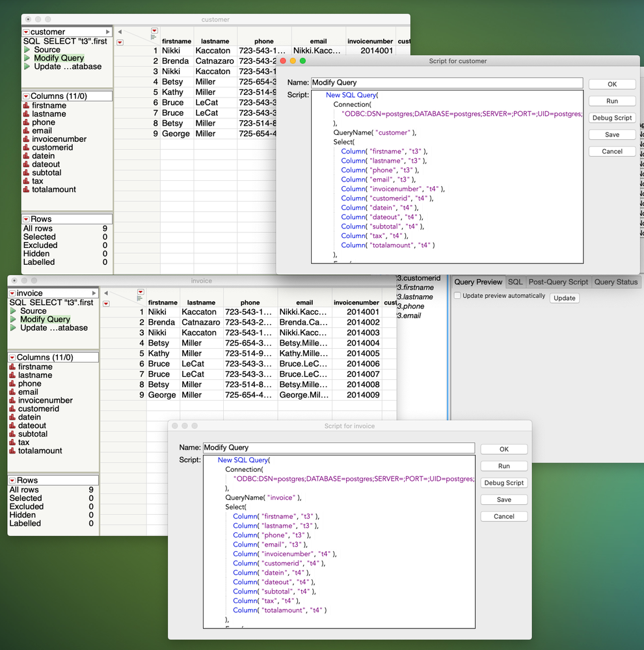Open the invoice table red triangle menu
Screen dimensions: 644x650
point(12,293)
